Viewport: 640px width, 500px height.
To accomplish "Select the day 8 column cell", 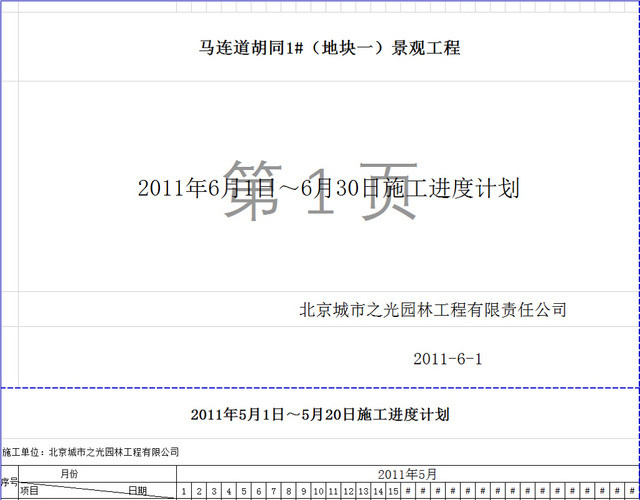I will (x=289, y=491).
